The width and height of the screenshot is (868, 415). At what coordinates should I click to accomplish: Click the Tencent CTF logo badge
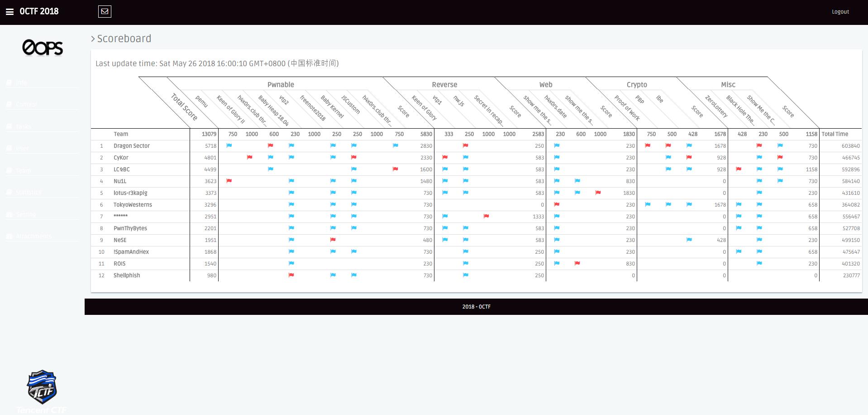coord(42,387)
